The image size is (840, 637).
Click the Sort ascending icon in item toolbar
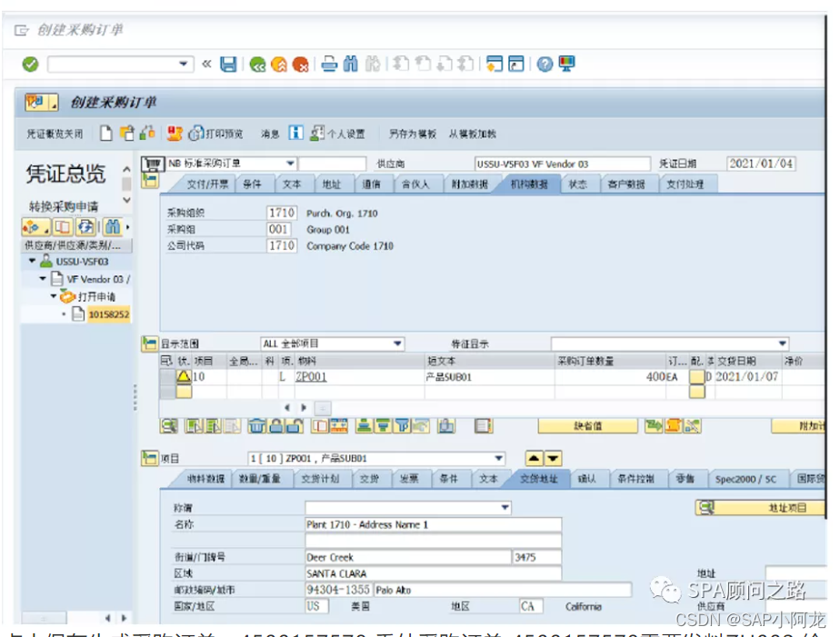coord(365,426)
